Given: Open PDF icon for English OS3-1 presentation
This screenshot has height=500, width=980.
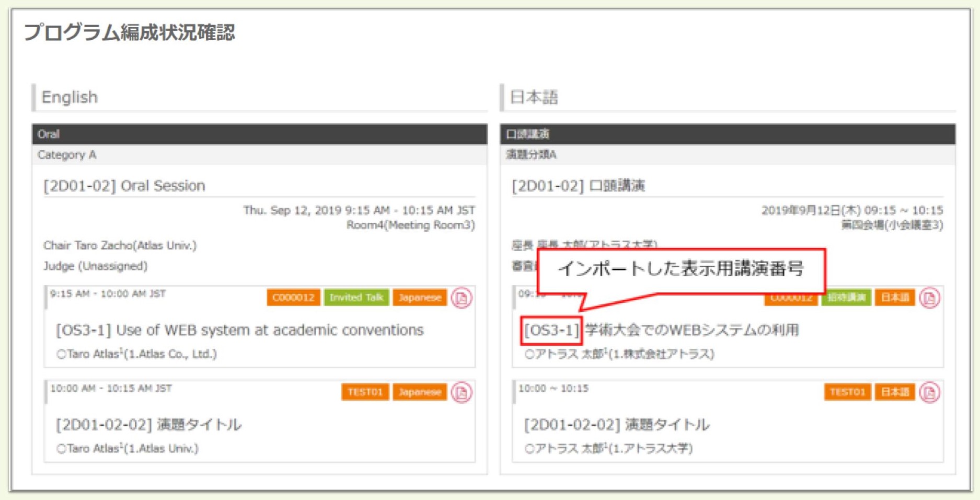Looking at the screenshot, I should 462,298.
